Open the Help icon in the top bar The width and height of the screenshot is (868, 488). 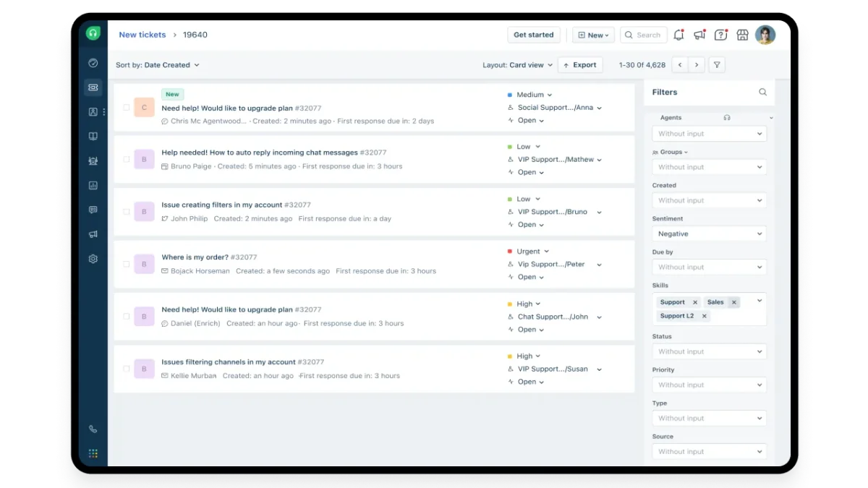click(x=720, y=34)
